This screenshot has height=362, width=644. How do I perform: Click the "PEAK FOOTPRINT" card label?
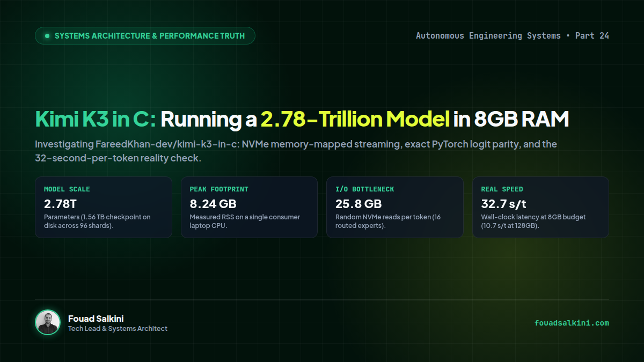(219, 189)
